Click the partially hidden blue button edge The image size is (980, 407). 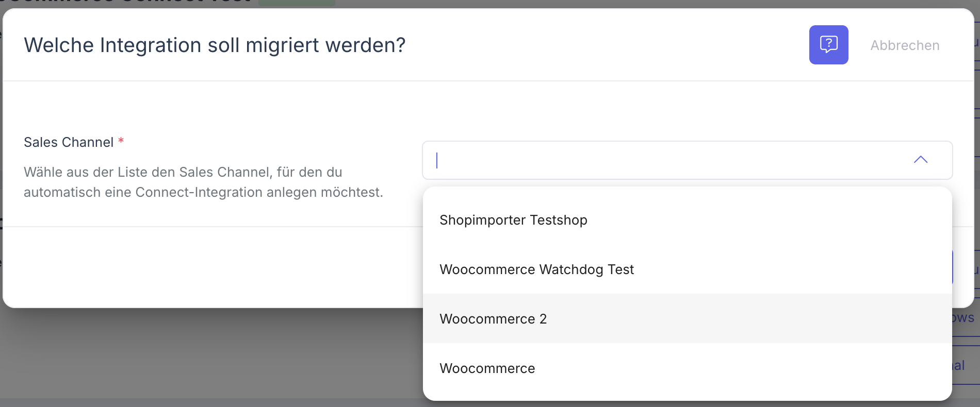(952, 267)
